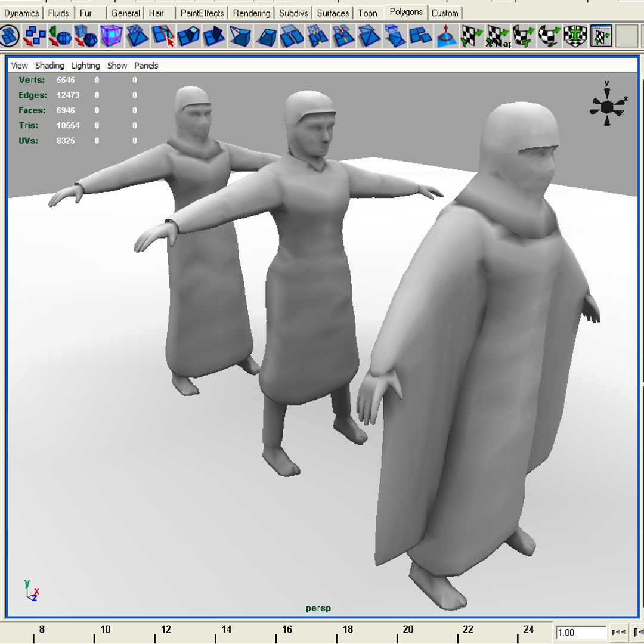The image size is (644, 644).
Task: Open the viewport Lighting menu
Action: (x=85, y=66)
